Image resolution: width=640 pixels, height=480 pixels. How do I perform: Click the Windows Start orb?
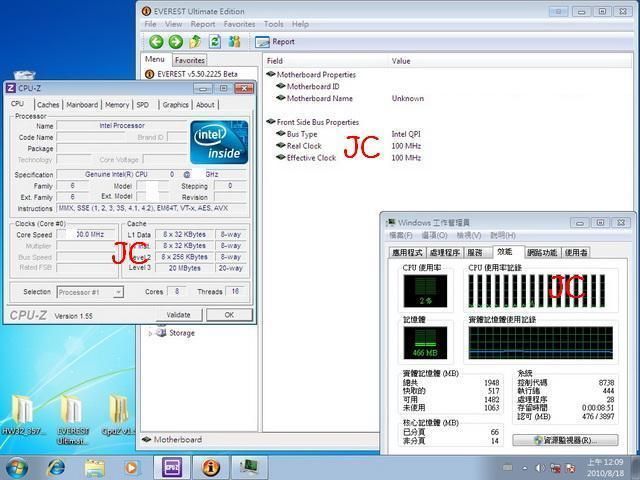tap(16, 468)
